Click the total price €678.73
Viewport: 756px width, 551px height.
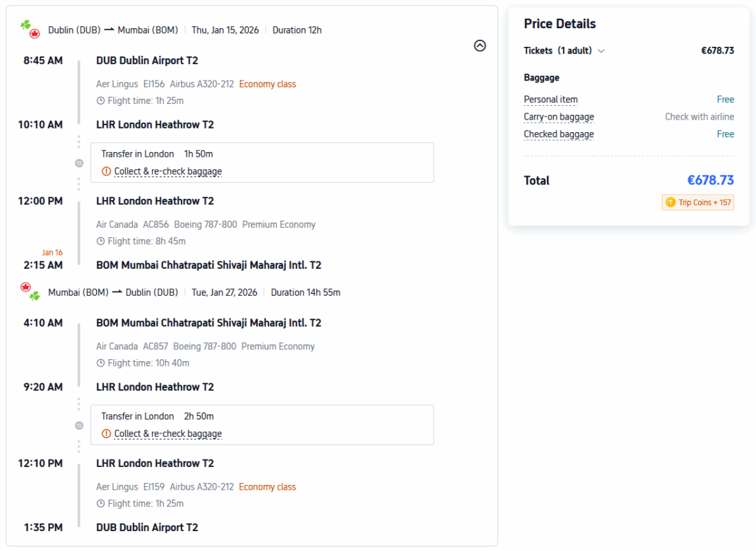pyautogui.click(x=710, y=180)
